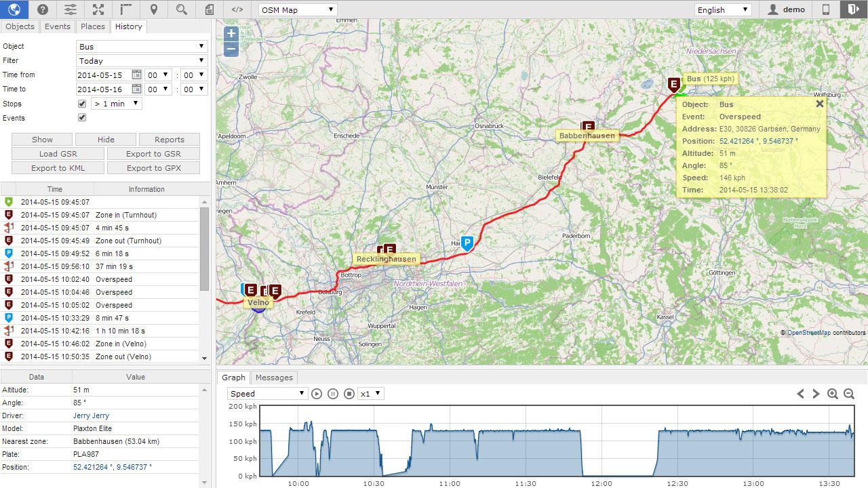Open the Object dropdown showing Bus

click(142, 46)
